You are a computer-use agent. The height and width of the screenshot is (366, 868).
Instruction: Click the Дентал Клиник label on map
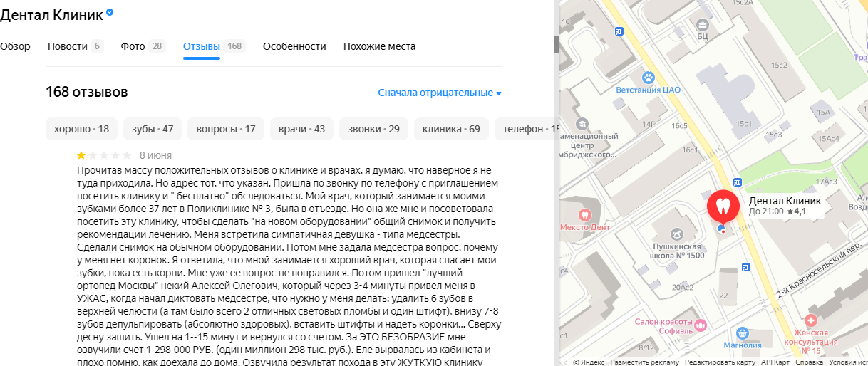[785, 201]
